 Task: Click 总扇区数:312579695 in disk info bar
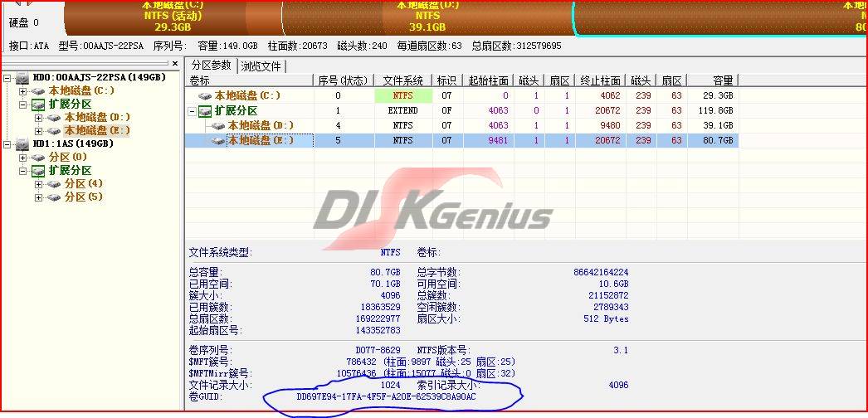click(x=516, y=46)
